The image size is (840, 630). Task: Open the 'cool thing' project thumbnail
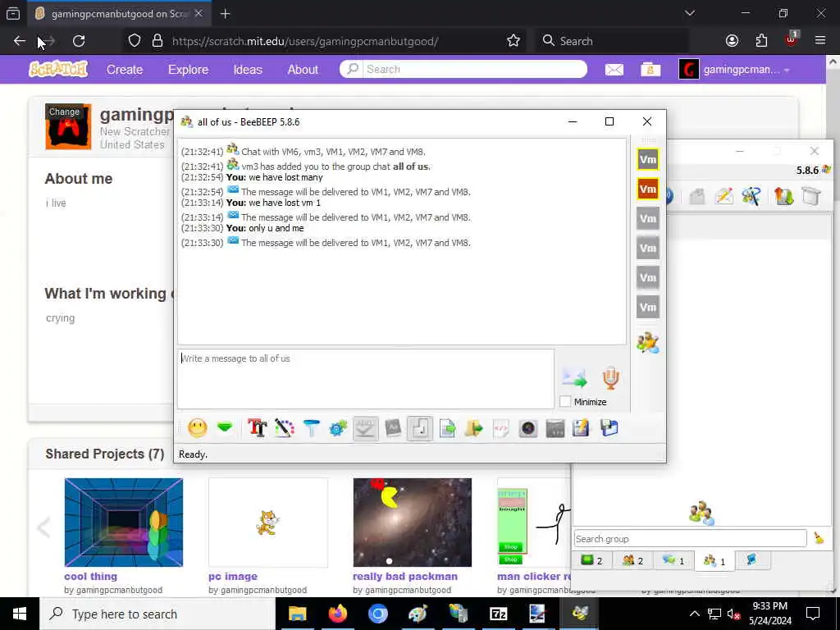pyautogui.click(x=123, y=523)
